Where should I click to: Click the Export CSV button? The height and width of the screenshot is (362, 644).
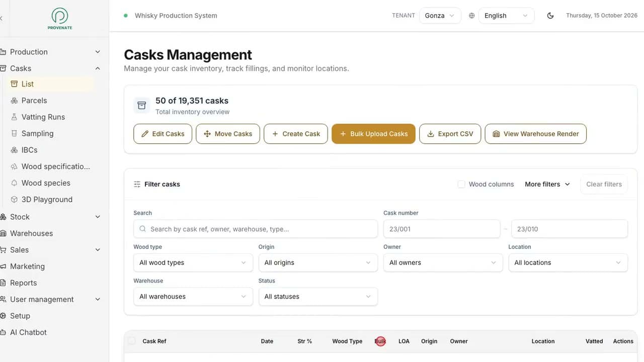pos(450,134)
